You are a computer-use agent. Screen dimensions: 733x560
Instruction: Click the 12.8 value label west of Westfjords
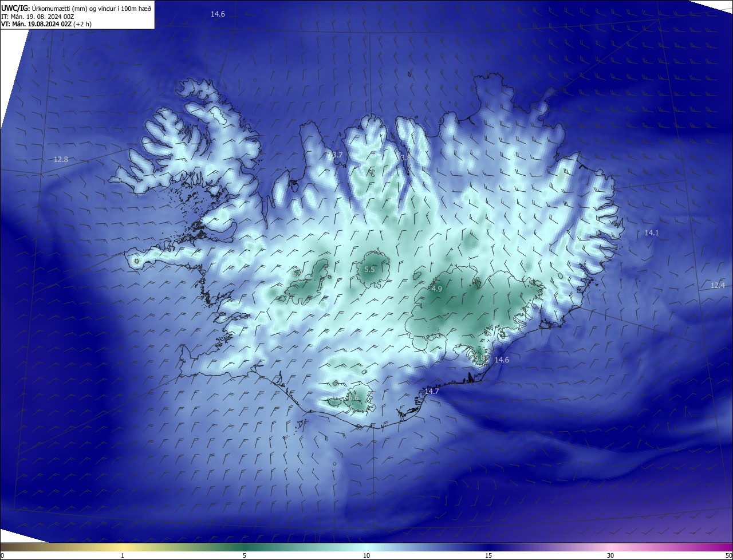click(61, 159)
